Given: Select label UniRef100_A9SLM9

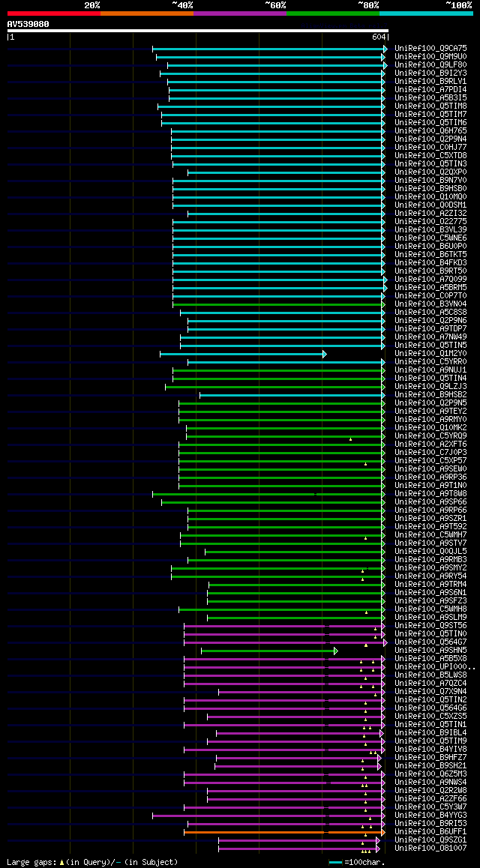Looking at the screenshot, I should [430, 618].
